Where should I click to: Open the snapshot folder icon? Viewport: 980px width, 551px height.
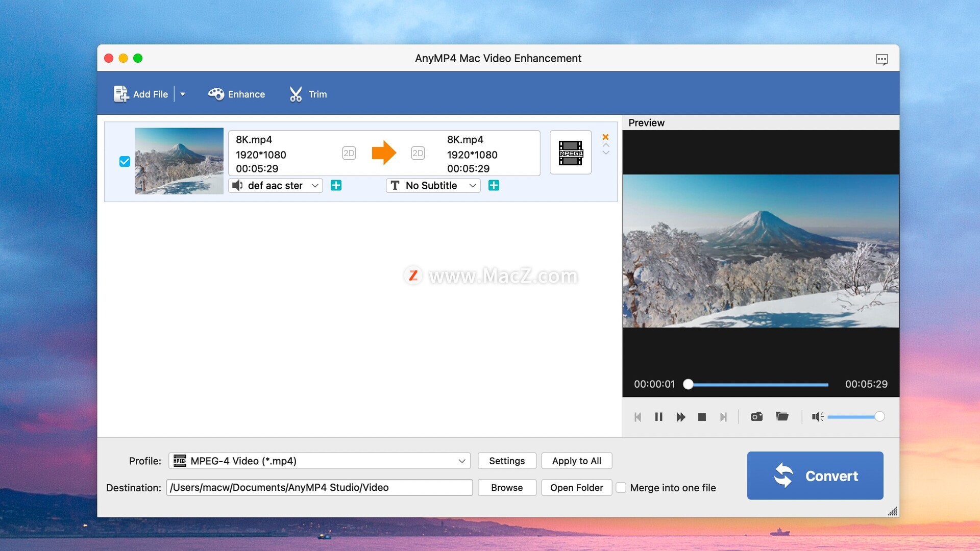click(x=782, y=417)
